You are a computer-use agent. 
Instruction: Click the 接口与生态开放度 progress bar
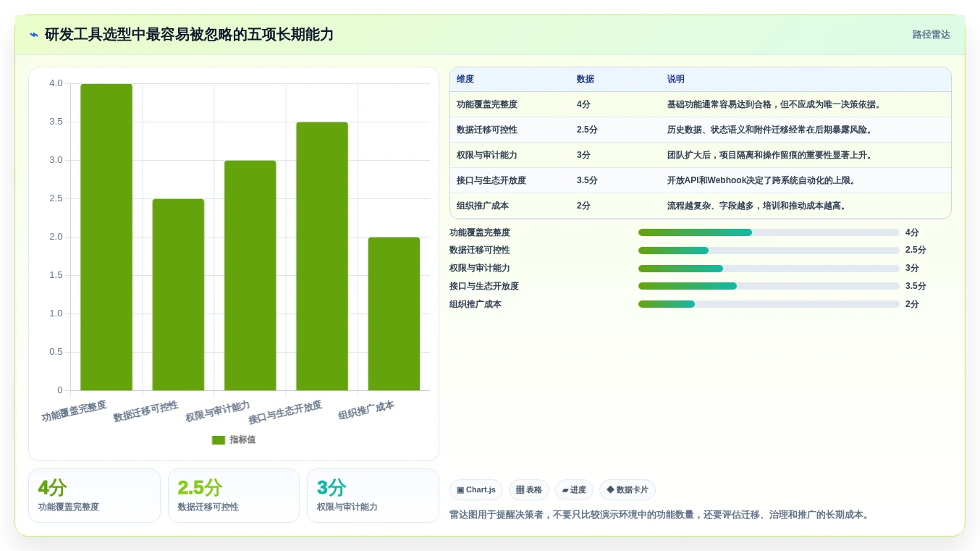point(769,286)
